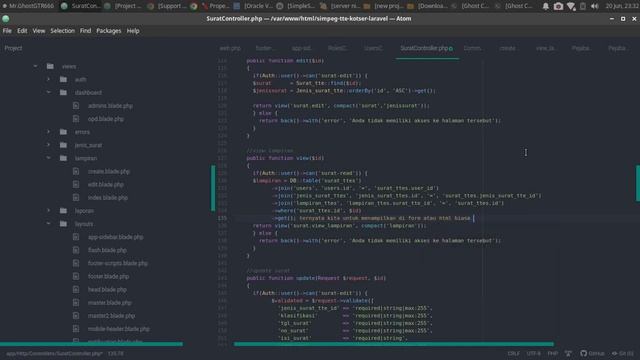Click file icon beside opd.blade.php
Viewport: 640px width, 360px height.
pyautogui.click(x=76, y=119)
